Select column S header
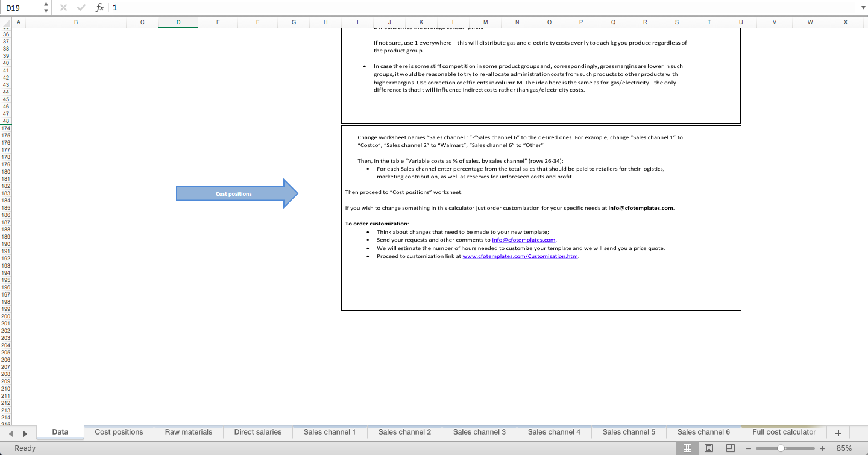 pos(676,22)
